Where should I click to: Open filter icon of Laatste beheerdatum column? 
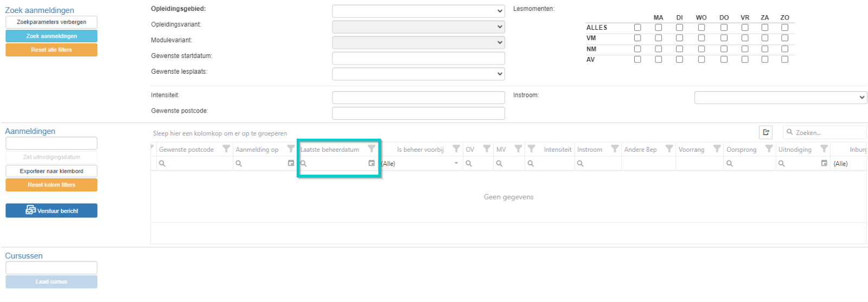pos(372,149)
